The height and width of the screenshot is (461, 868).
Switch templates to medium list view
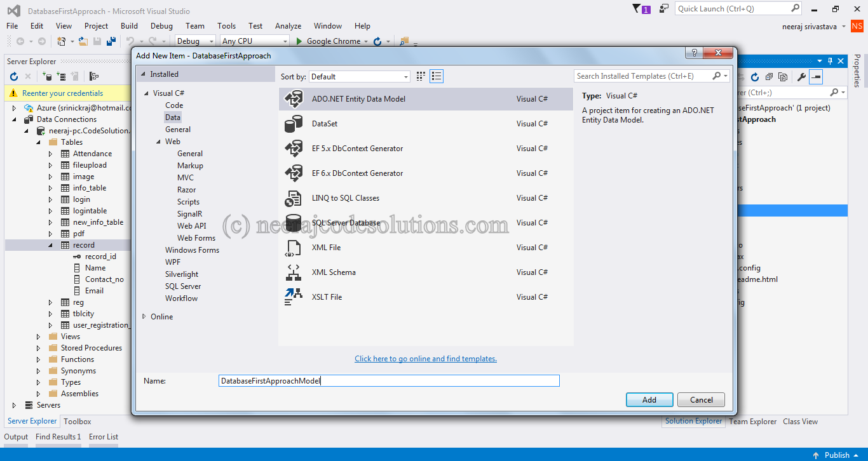coord(437,76)
